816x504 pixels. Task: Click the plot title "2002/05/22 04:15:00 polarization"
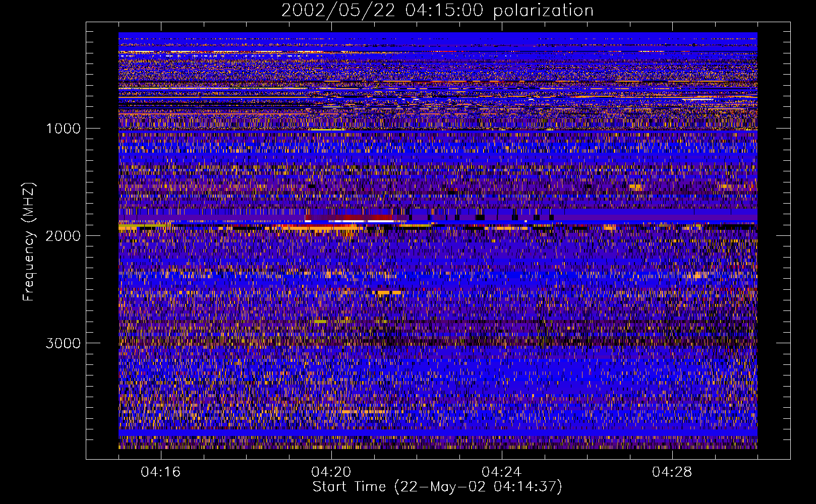coord(437,10)
